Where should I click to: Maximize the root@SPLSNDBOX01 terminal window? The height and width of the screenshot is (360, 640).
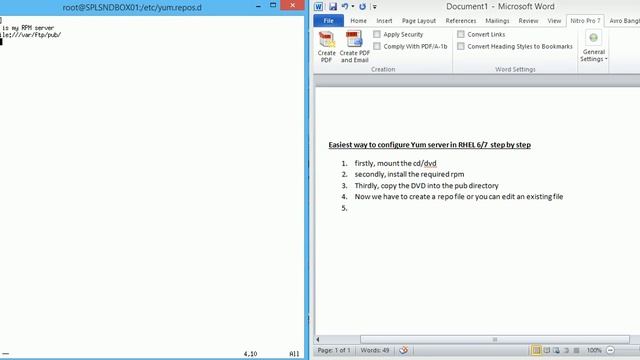tap(273, 5)
